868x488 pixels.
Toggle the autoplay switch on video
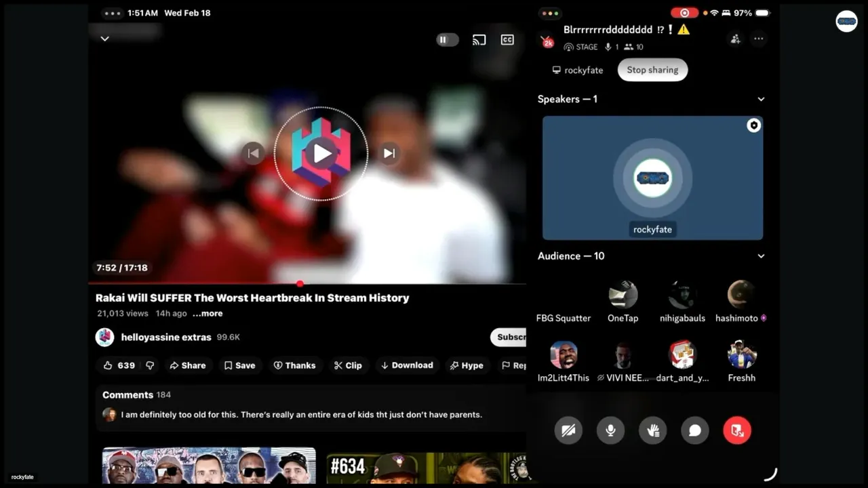(448, 40)
